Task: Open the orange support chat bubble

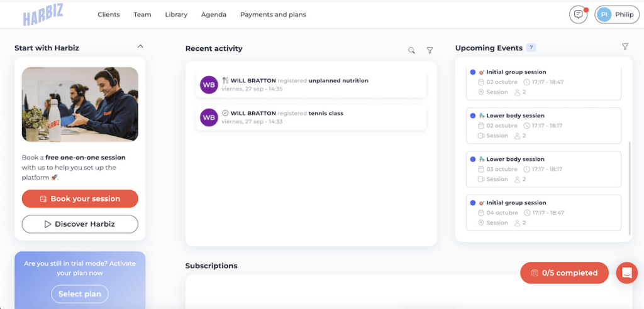Action: point(626,273)
